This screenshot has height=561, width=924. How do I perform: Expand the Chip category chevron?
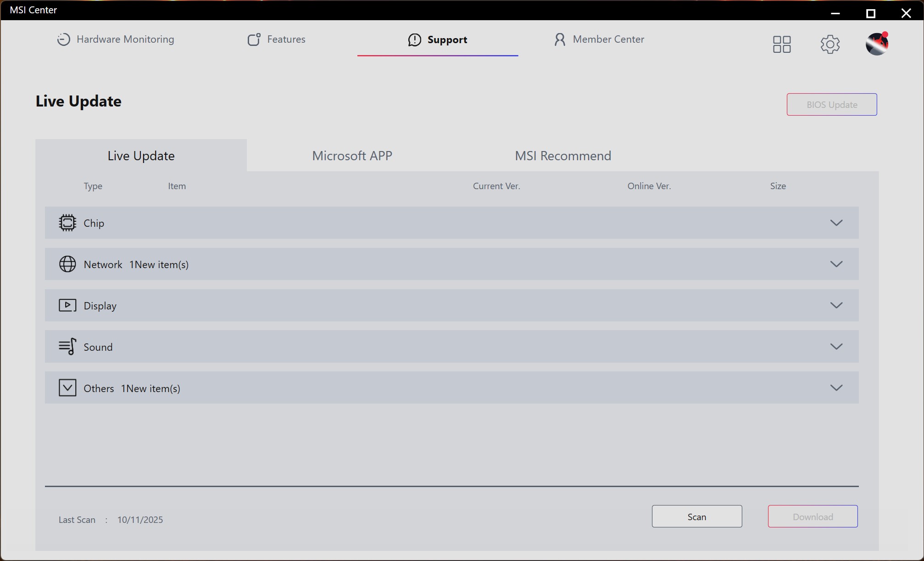836,223
